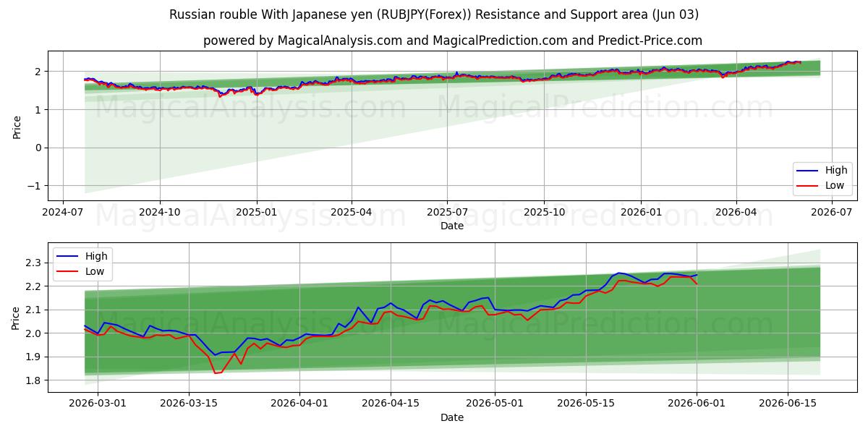Click the top chart x-axis label '2026-04'
This screenshot has height=434, width=868.
tap(736, 212)
